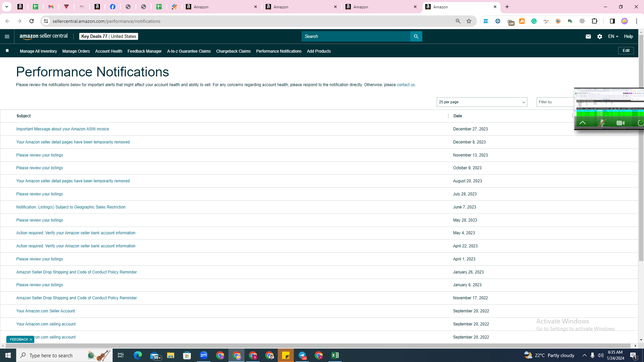644x362 pixels.
Task: Open Feedback Manager
Action: click(x=145, y=51)
